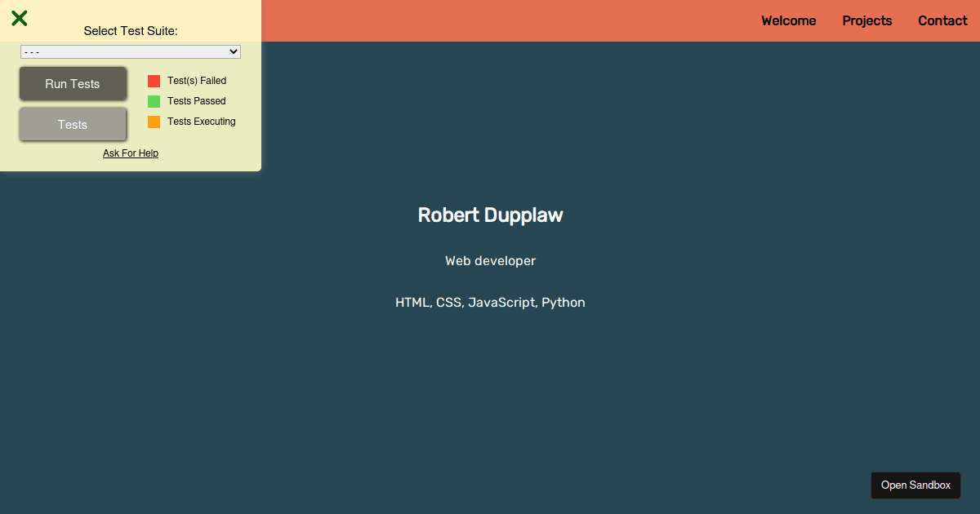Viewport: 980px width, 514px height.
Task: Go to Projects in the navbar
Action: pos(866,20)
